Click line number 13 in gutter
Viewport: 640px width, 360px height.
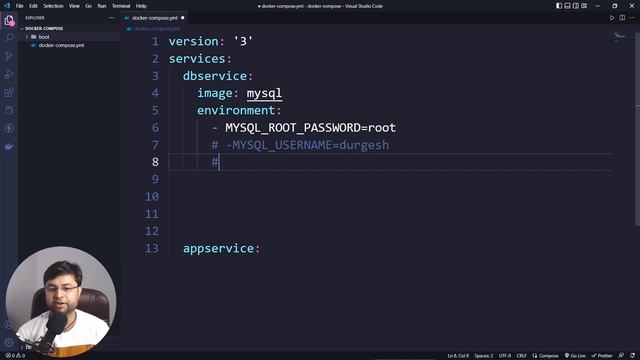[x=151, y=248]
